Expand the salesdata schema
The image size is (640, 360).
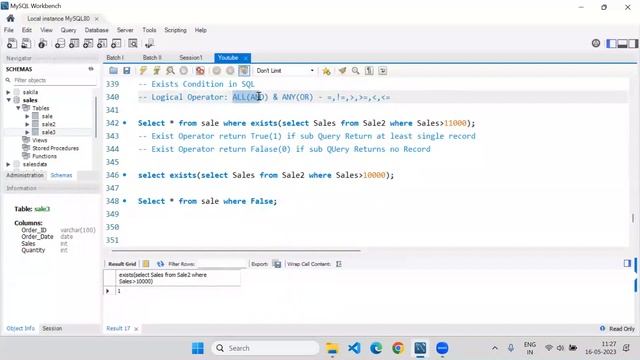click(8, 164)
